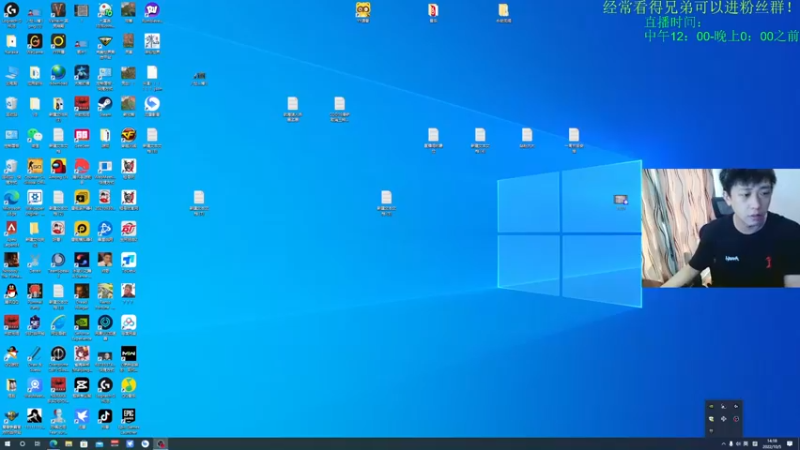Open Task View on the taskbar
The image size is (800, 450).
tap(37, 444)
